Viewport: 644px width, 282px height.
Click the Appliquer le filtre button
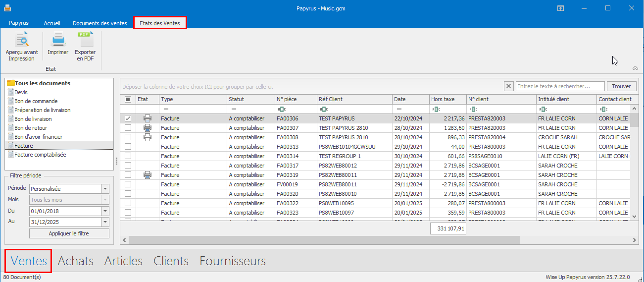pyautogui.click(x=69, y=233)
